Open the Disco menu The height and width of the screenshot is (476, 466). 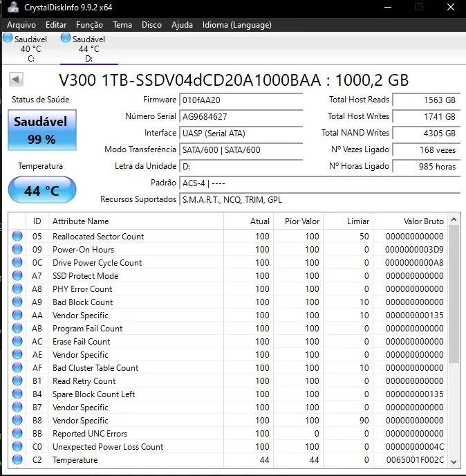(151, 25)
